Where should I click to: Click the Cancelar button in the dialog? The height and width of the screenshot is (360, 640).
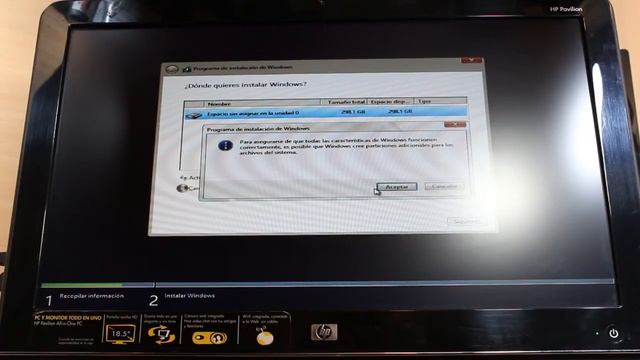click(444, 187)
